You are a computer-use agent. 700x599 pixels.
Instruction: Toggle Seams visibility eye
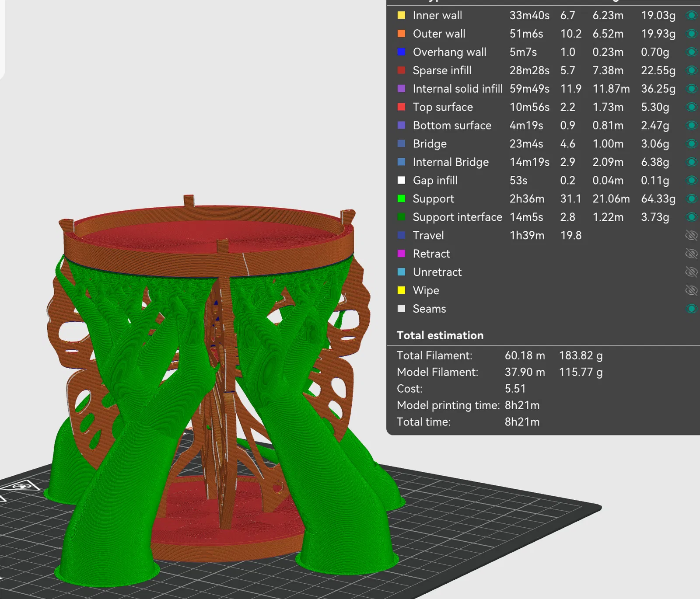click(691, 309)
